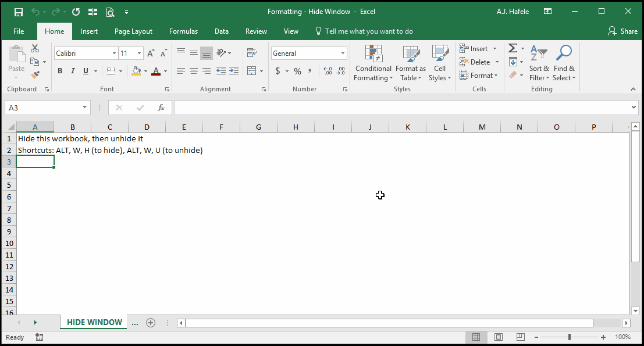Open Find & Select menu
This screenshot has width=644, height=346.
[564, 63]
